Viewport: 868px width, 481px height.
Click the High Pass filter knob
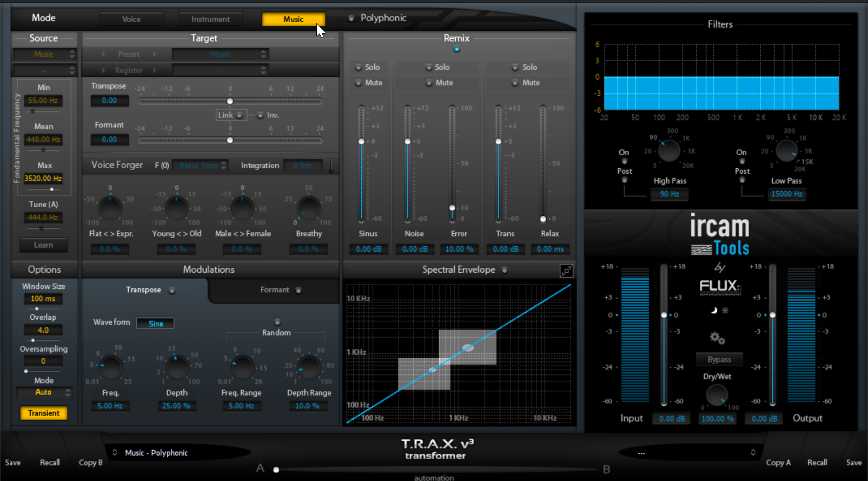point(669,151)
